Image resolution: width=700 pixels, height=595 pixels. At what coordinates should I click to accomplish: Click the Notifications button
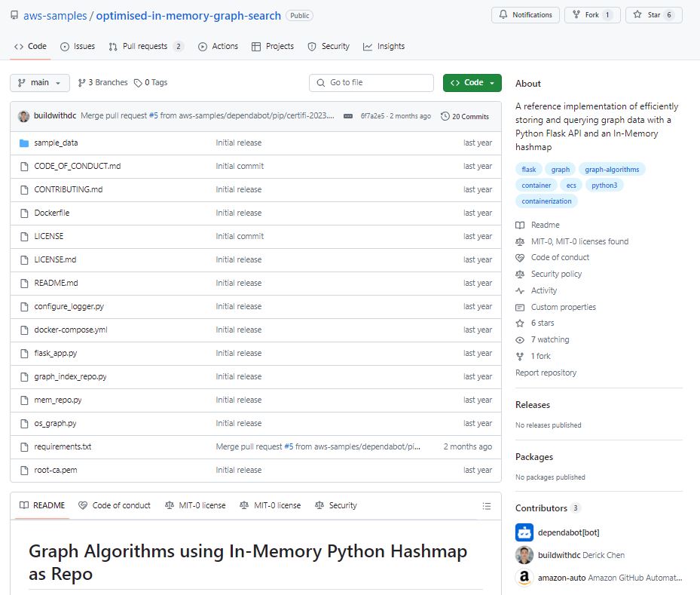pos(525,15)
